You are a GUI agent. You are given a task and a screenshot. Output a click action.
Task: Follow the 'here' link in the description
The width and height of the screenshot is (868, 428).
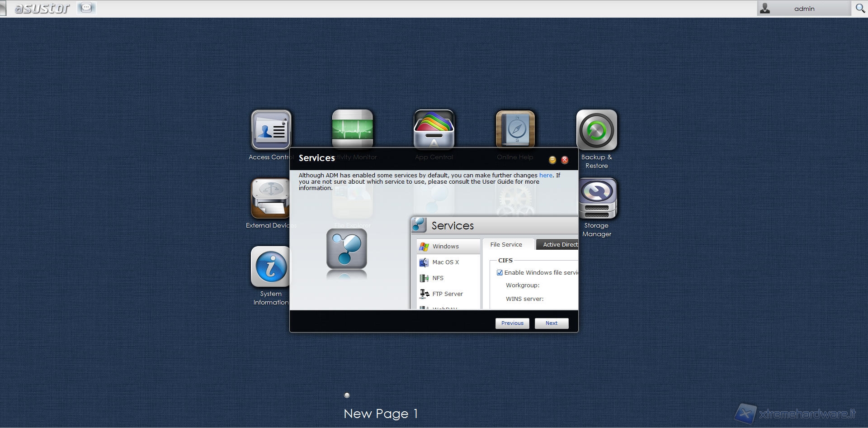click(x=546, y=176)
